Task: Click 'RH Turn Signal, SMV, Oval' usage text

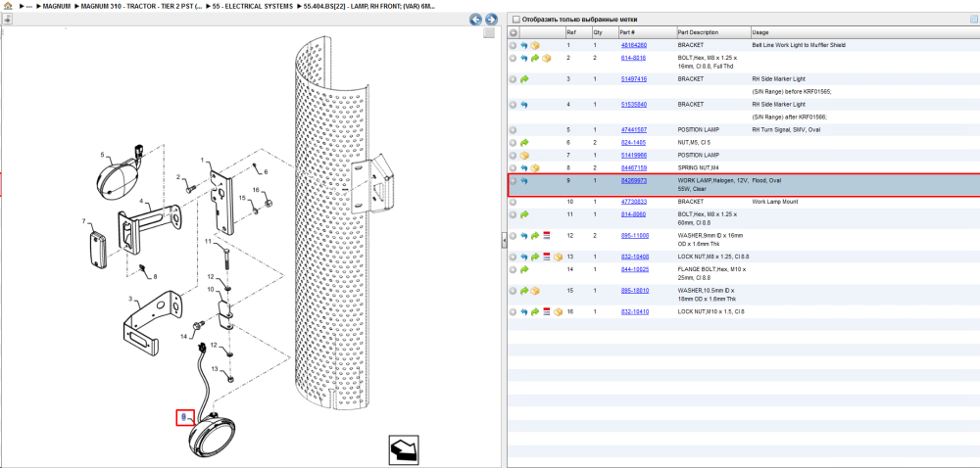Action: pyautogui.click(x=786, y=130)
